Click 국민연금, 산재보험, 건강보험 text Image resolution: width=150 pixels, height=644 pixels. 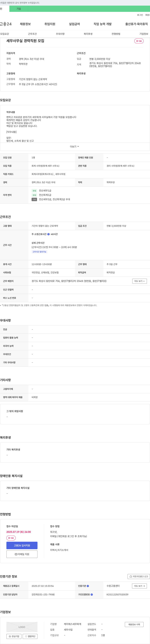tap(45, 273)
